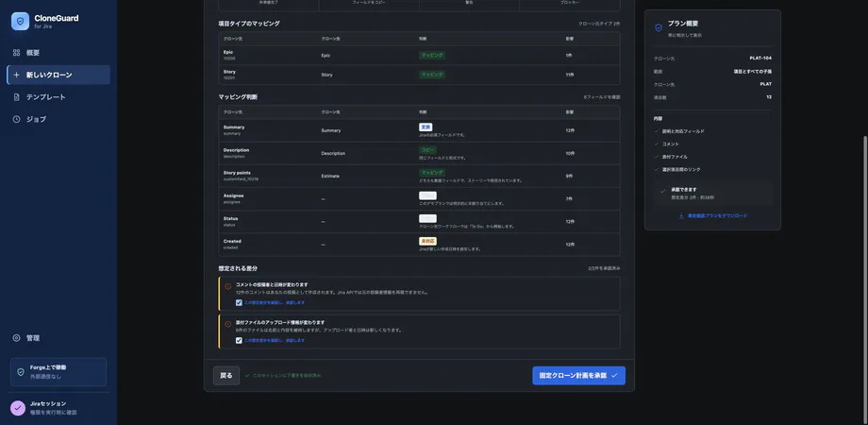Viewport: 868px width, 425px height.
Task: Click the Estimate cell in Story points row
Action: point(330,177)
